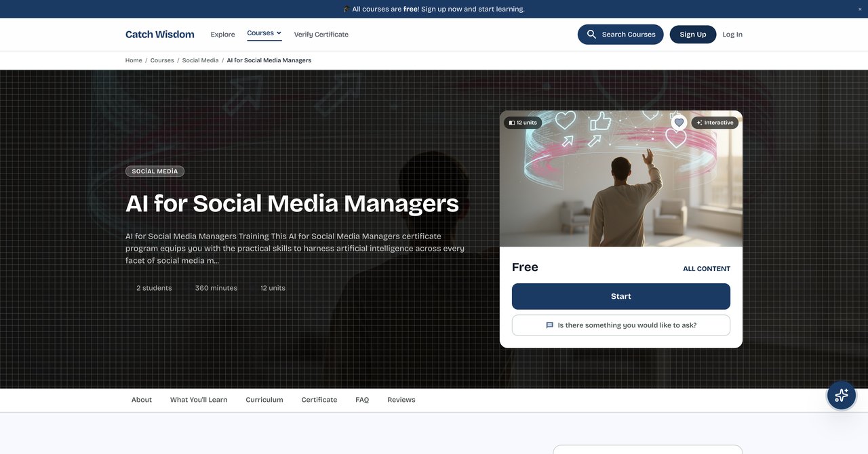
Task: Go to Social Media breadcrumb
Action: [201, 60]
